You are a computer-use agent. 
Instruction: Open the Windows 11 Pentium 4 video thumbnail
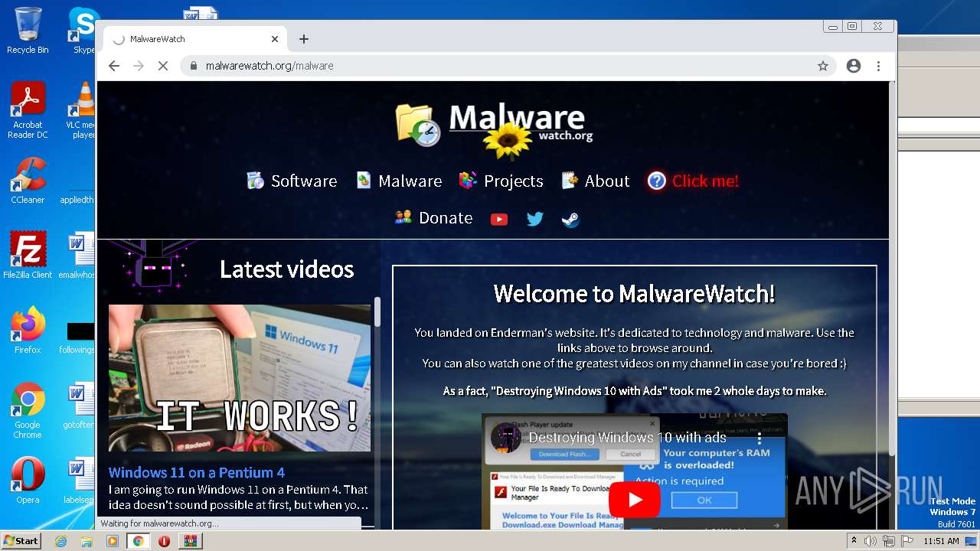coord(240,378)
